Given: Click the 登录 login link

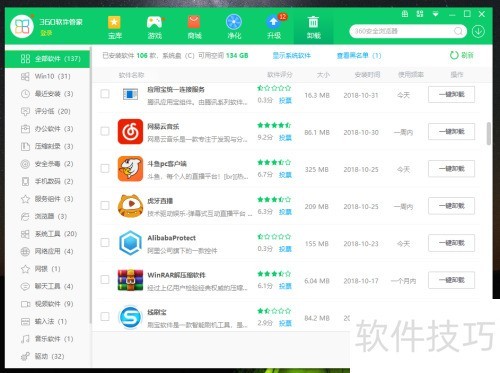Looking at the screenshot, I should 46,33.
